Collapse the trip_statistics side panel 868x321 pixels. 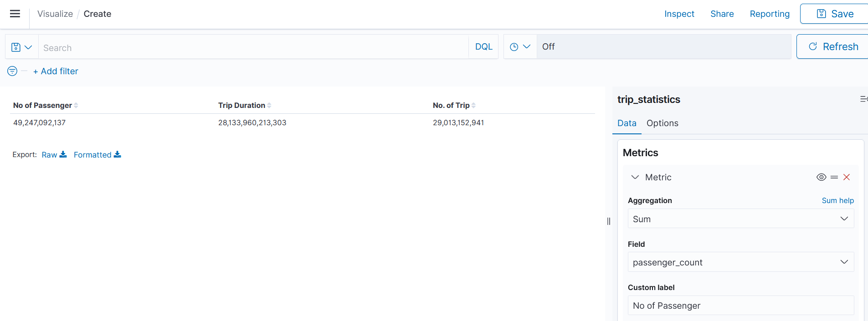pos(863,99)
